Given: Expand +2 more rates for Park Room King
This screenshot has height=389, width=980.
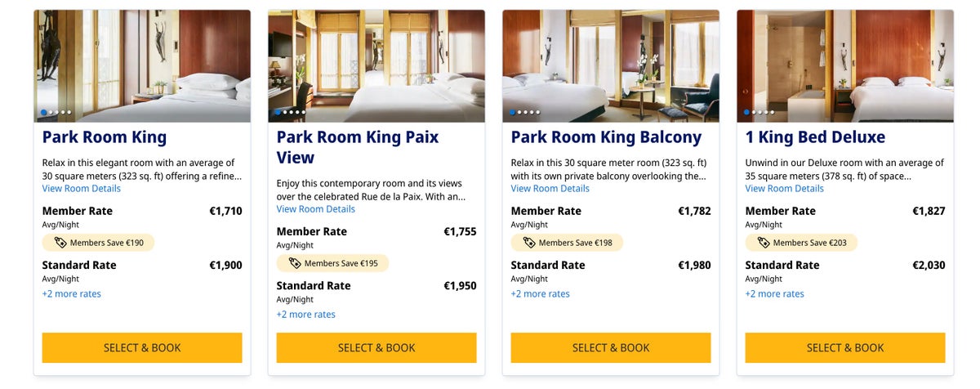Looking at the screenshot, I should coord(72,293).
